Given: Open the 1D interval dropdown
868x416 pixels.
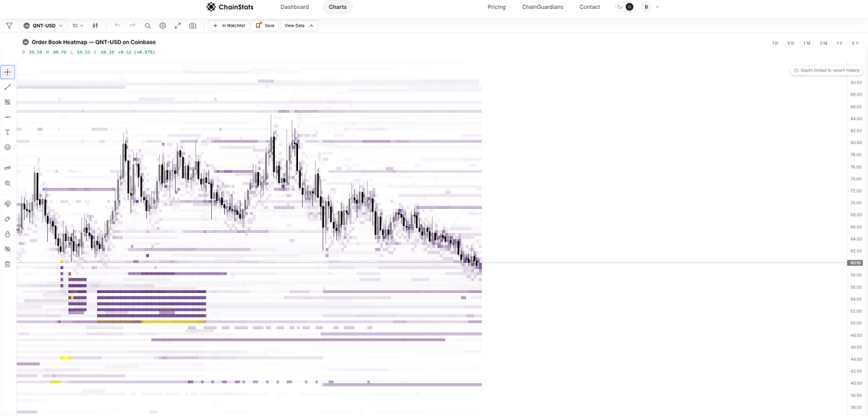Looking at the screenshot, I should [x=77, y=25].
